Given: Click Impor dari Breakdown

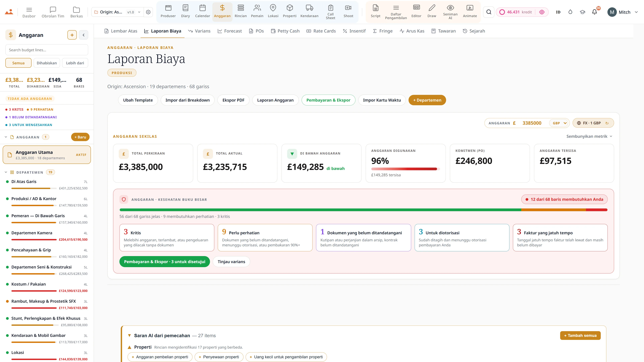Looking at the screenshot, I should click(x=187, y=100).
